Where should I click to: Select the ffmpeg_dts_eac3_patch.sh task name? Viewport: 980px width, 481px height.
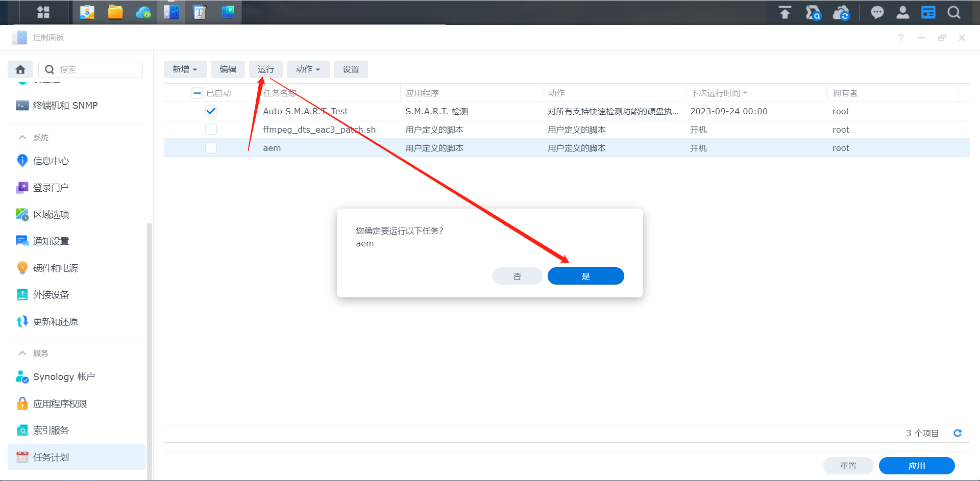point(319,130)
